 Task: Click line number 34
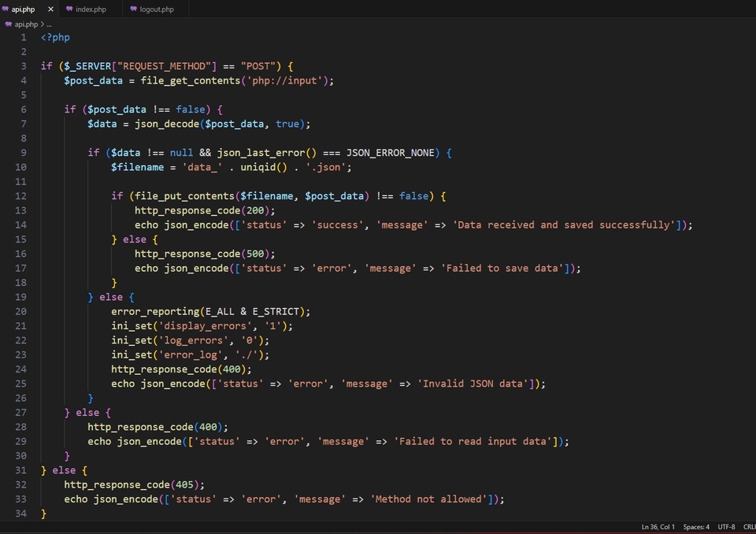pyautogui.click(x=20, y=514)
